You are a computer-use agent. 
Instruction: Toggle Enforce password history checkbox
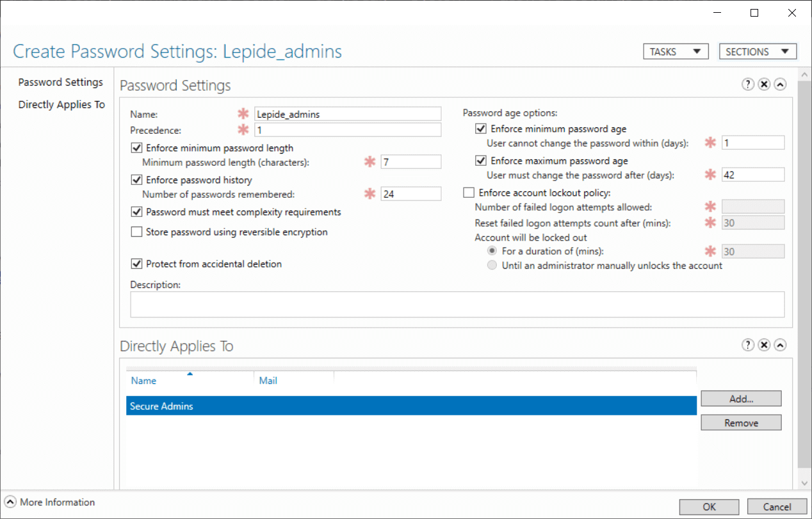click(136, 180)
